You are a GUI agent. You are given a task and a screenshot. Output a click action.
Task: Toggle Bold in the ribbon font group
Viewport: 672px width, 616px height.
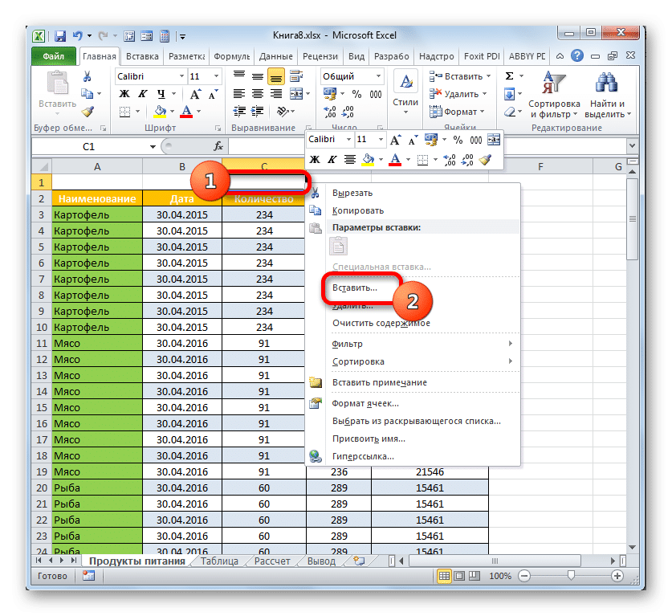[124, 94]
